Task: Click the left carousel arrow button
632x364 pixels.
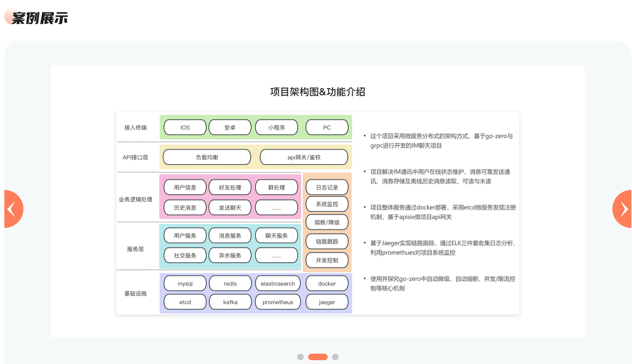Action: click(x=13, y=209)
